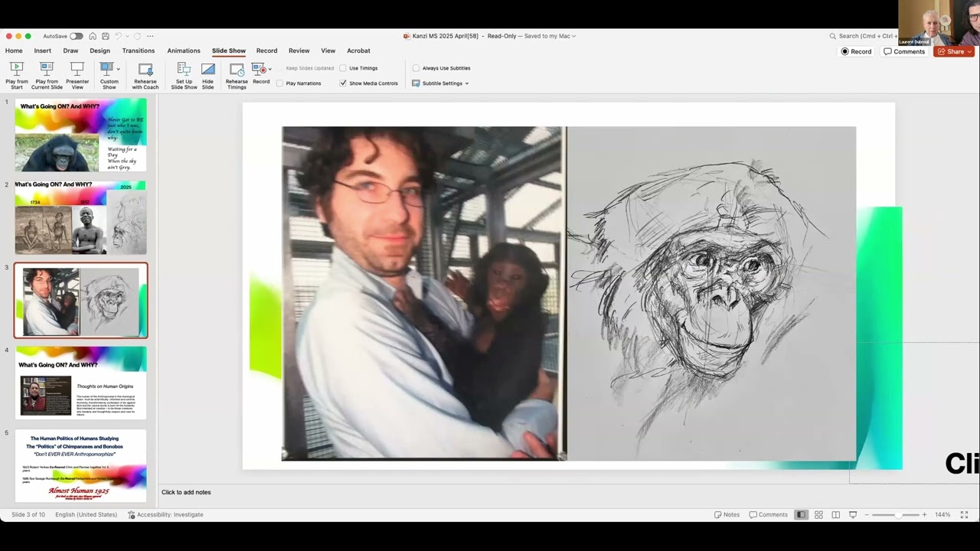The height and width of the screenshot is (551, 980).
Task: Select slide 4 Thoughts on Human Origins thumbnail
Action: 80,383
